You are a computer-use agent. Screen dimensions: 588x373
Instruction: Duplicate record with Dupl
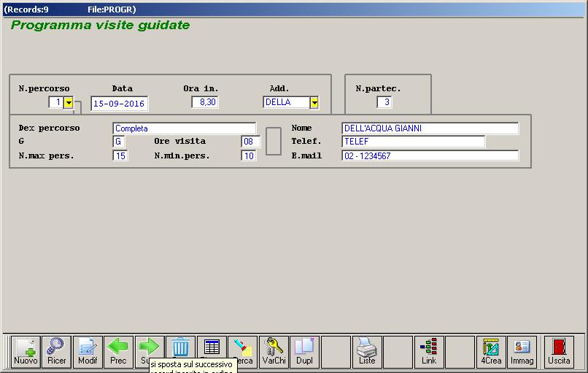pyautogui.click(x=304, y=352)
